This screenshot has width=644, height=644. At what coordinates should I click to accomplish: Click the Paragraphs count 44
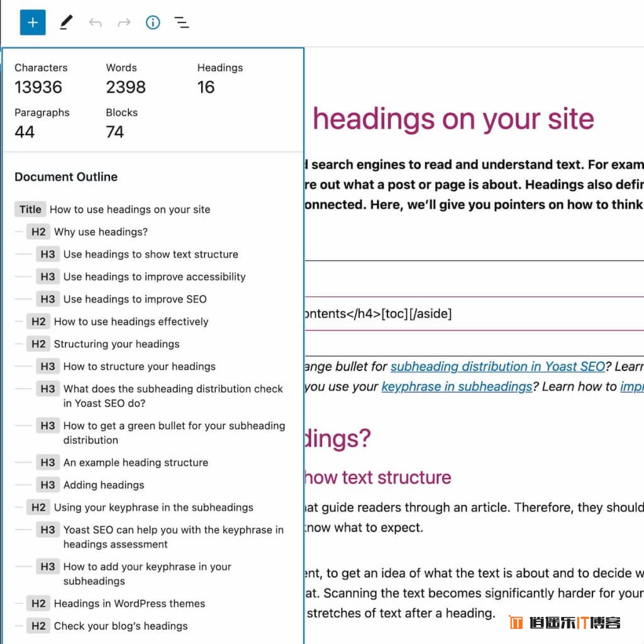click(25, 132)
